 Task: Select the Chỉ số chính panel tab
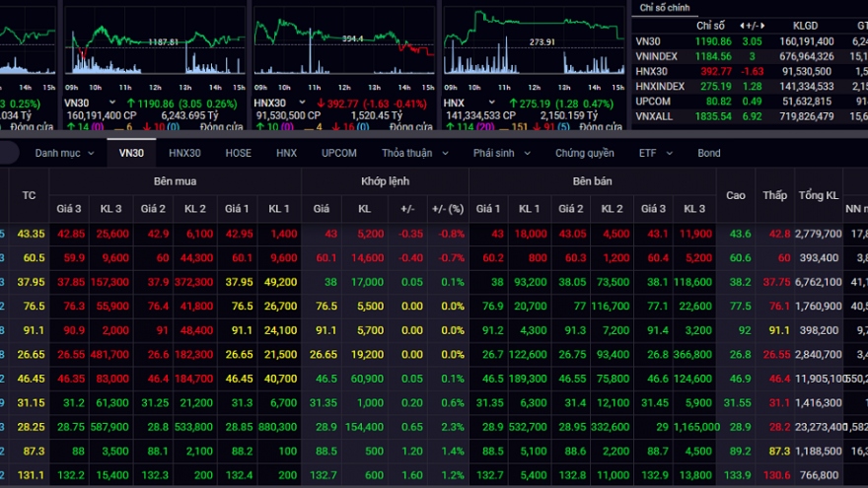[664, 8]
